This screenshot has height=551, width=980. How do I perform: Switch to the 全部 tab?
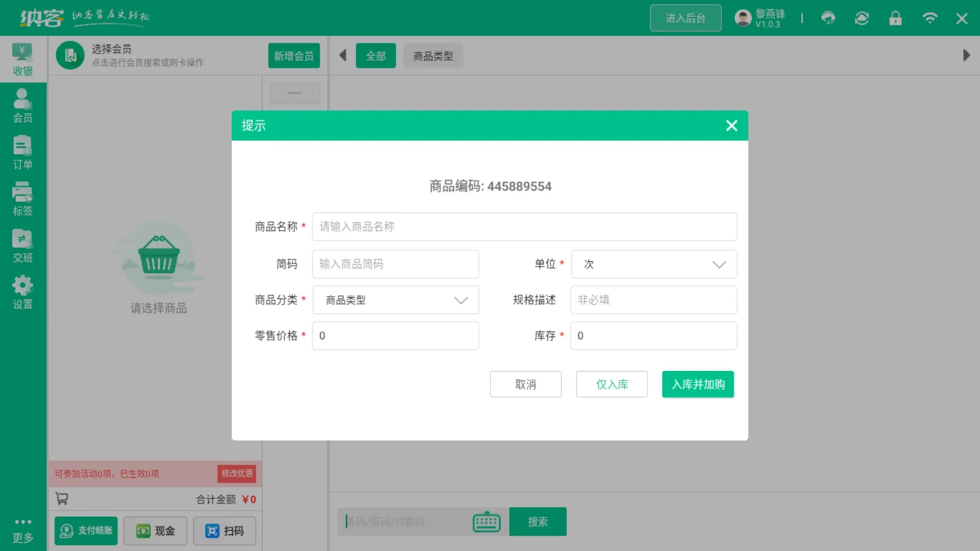[375, 55]
